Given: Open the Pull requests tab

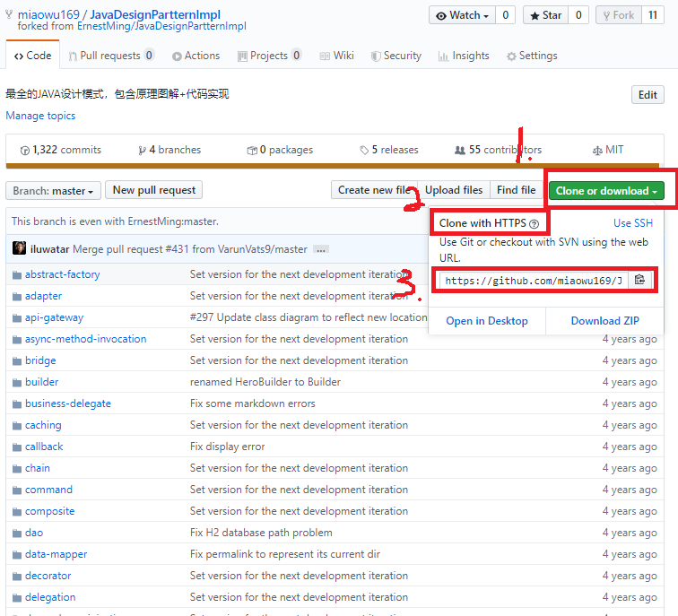Looking at the screenshot, I should click(111, 56).
